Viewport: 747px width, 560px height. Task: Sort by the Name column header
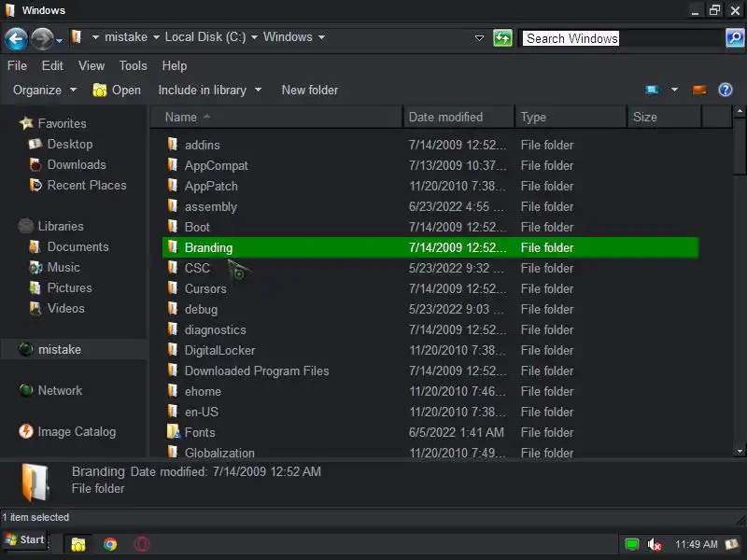(x=276, y=117)
